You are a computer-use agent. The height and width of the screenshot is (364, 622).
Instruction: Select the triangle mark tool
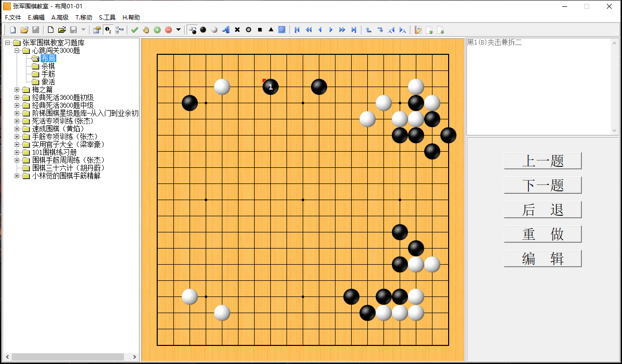[x=271, y=30]
